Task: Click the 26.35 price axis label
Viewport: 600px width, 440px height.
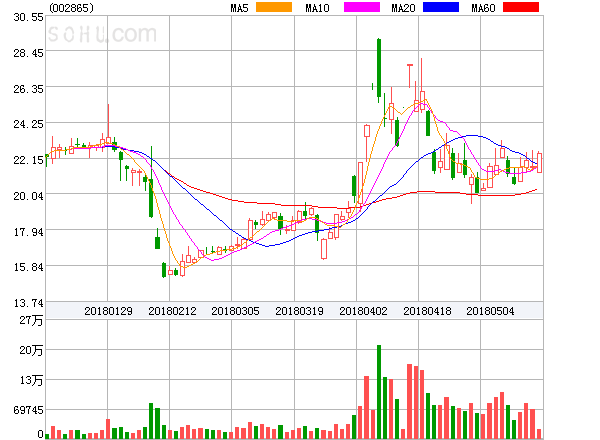Action: click(28, 89)
